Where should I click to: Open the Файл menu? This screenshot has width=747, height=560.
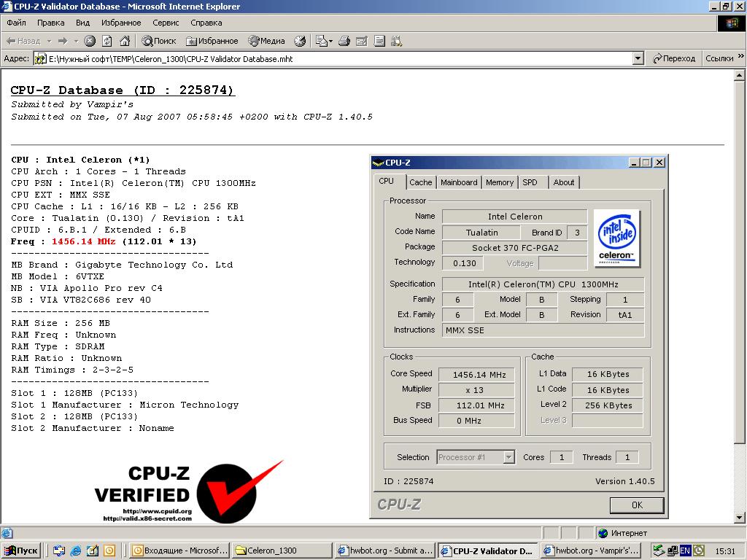point(16,23)
